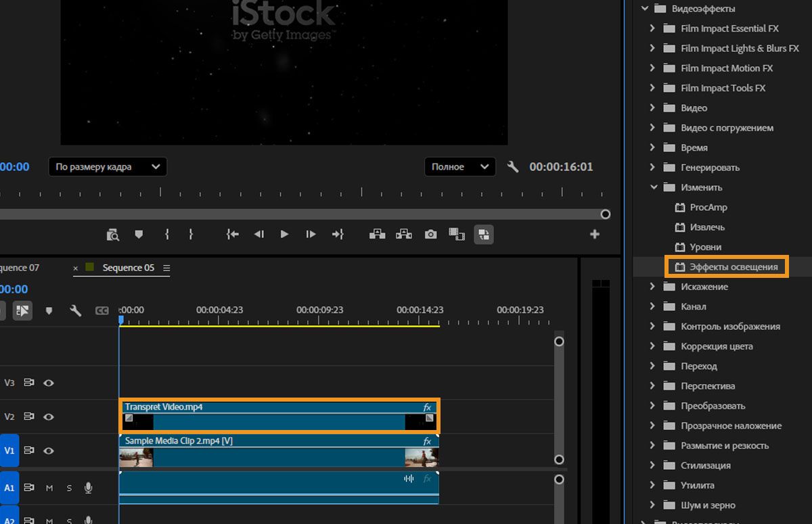Expand the 'Искажение' effects folder
Image resolution: width=812 pixels, height=524 pixels.
pyautogui.click(x=652, y=287)
